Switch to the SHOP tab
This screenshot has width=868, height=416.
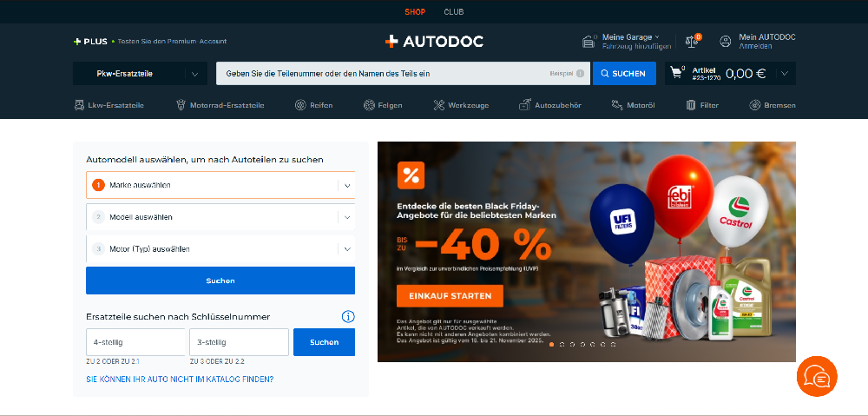click(x=415, y=11)
